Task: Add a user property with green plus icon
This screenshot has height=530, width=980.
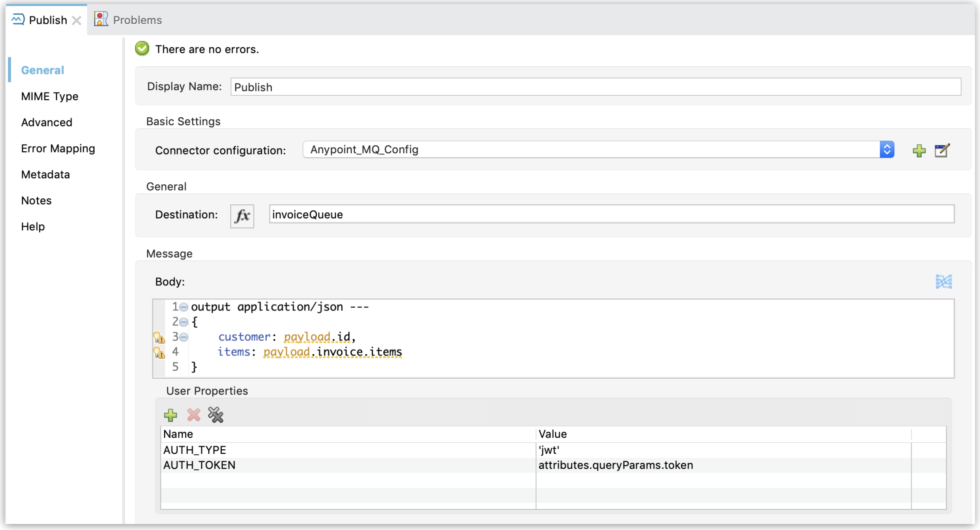Action: [x=170, y=415]
